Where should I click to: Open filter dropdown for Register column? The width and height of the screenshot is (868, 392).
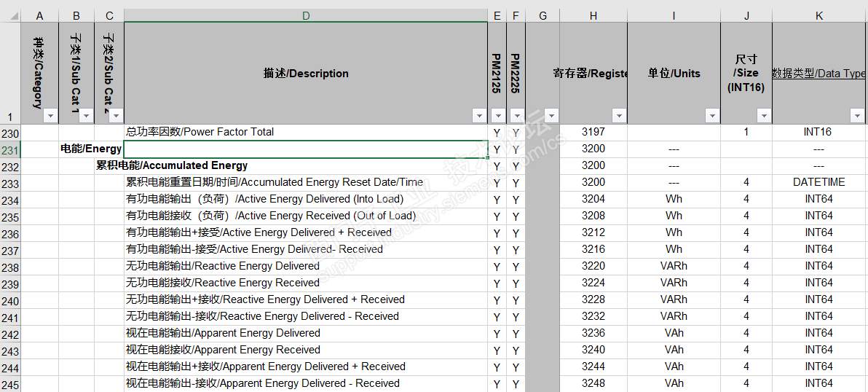click(x=619, y=116)
